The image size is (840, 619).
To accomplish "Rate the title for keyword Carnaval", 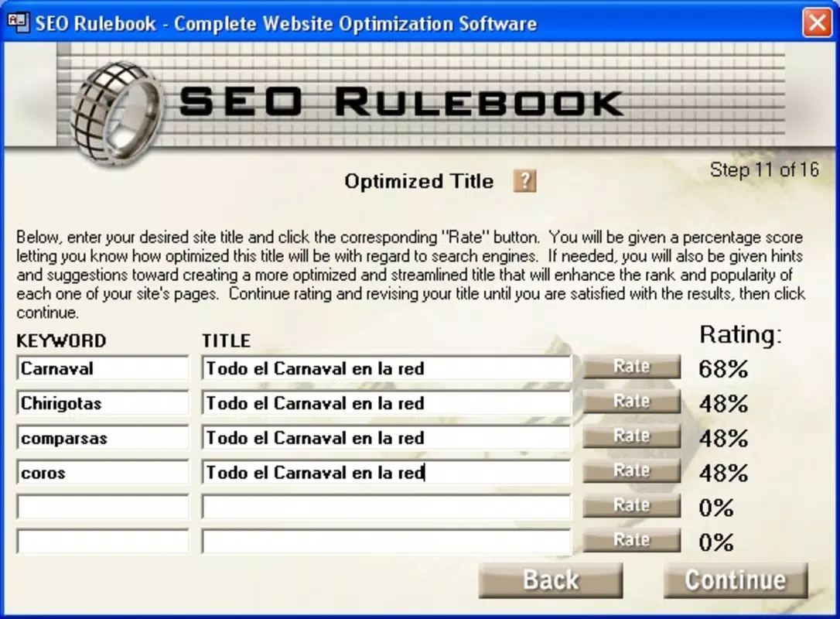I will pyautogui.click(x=632, y=367).
